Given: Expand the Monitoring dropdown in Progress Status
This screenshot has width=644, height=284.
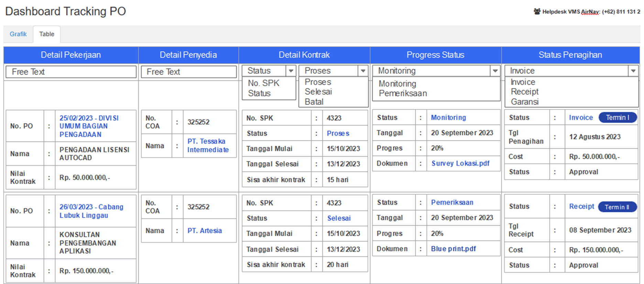Looking at the screenshot, I should [x=495, y=71].
